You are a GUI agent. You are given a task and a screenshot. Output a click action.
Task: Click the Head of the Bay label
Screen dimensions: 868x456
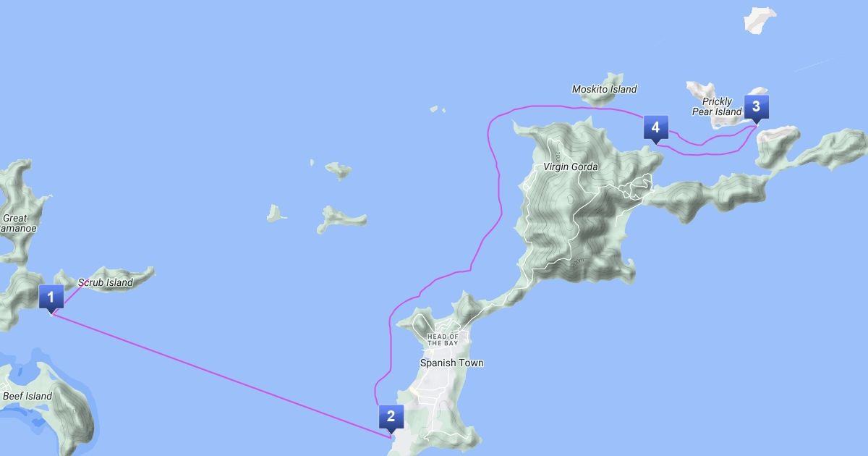[443, 339]
